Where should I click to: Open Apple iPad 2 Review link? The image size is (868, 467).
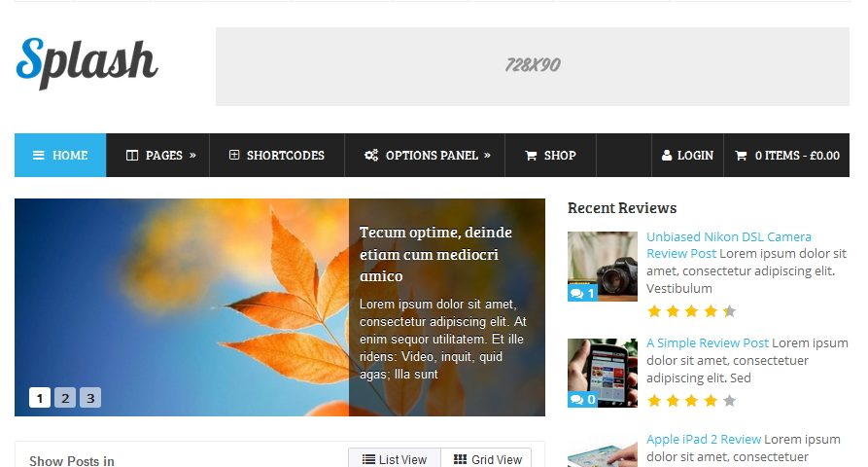click(704, 440)
